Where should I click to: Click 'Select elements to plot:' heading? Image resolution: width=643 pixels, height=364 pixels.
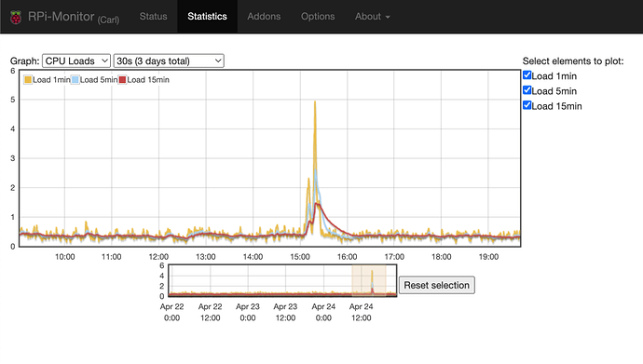pos(573,61)
